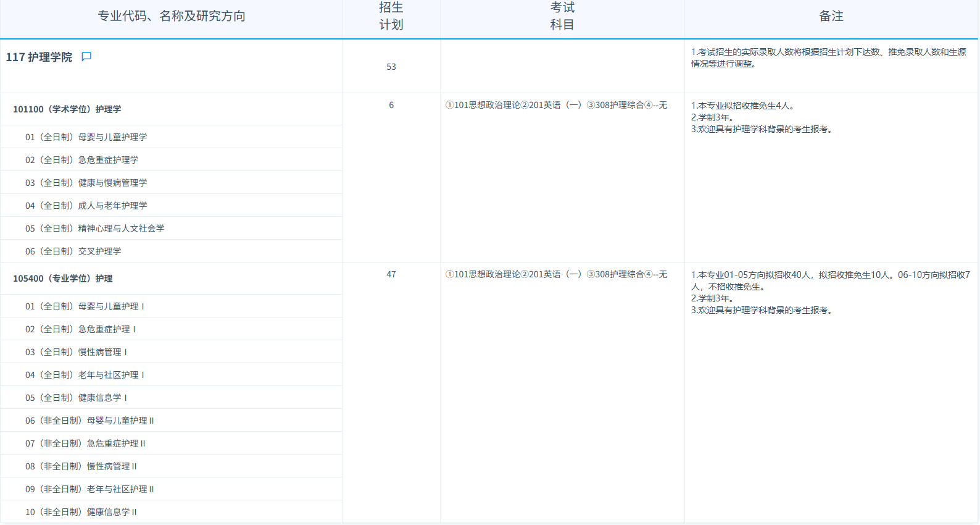Pick direction 03（全日制）健康与慢病管理学
The height and width of the screenshot is (525, 980).
[86, 183]
